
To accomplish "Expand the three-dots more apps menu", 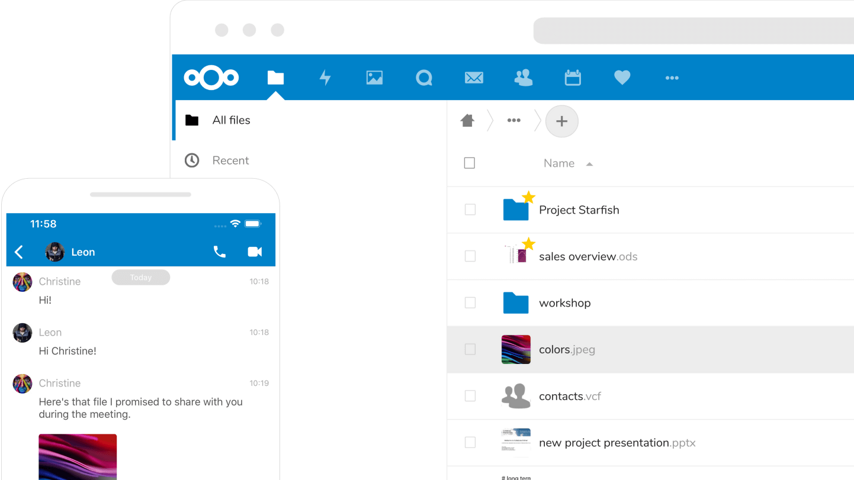I will pyautogui.click(x=672, y=78).
